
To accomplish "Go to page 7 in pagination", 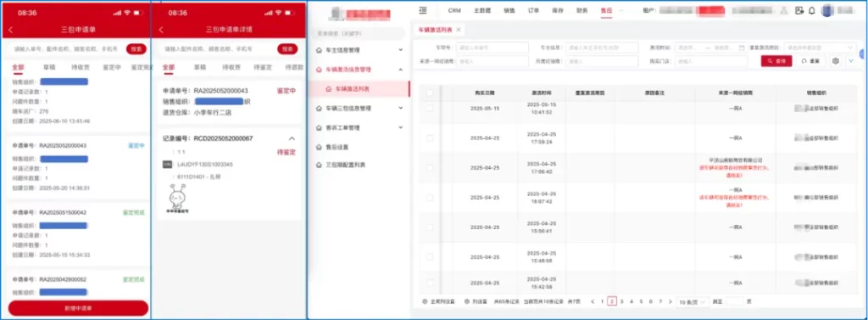I will [x=660, y=301].
